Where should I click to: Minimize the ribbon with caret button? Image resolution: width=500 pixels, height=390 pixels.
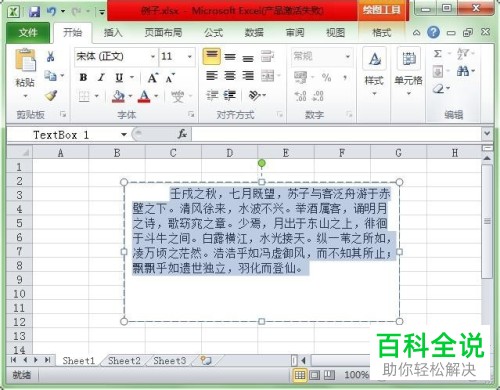[x=416, y=33]
